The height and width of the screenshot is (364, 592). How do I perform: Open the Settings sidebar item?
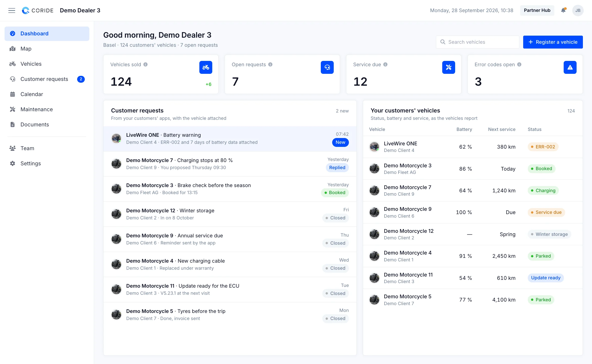coord(47,164)
